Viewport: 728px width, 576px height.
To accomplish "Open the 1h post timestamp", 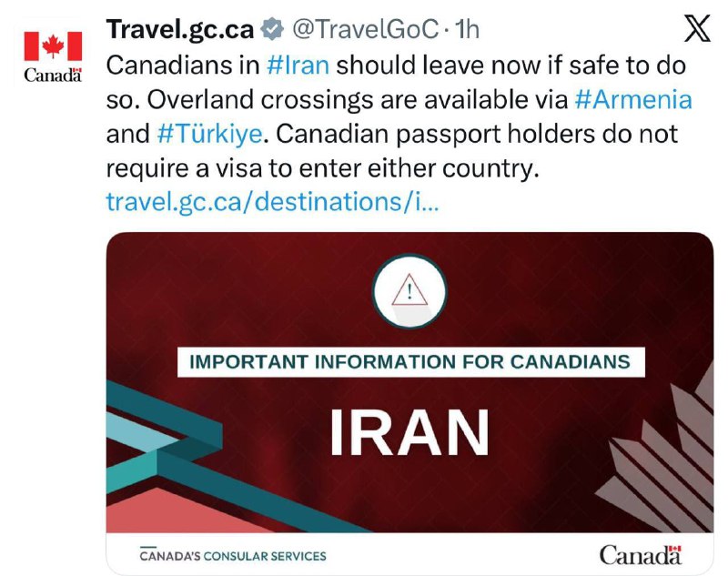I will click(467, 30).
